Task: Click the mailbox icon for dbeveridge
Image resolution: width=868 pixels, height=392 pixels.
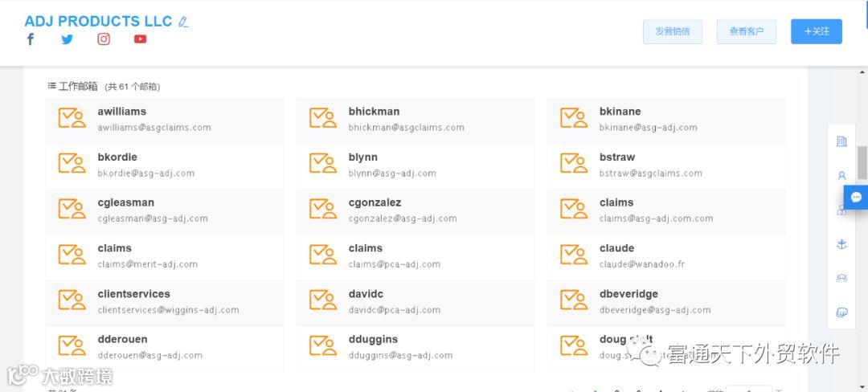Action: point(574,300)
